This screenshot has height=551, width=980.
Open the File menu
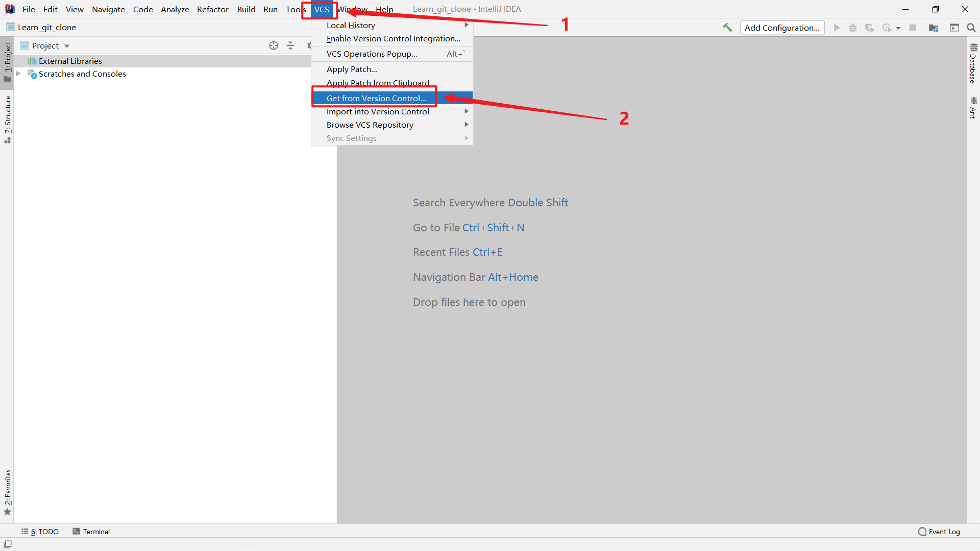(29, 9)
